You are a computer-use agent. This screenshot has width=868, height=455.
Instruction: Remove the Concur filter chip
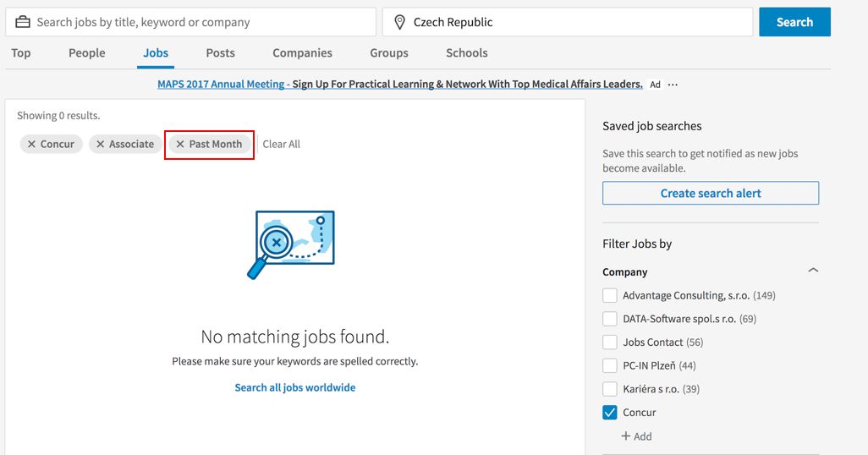(32, 145)
